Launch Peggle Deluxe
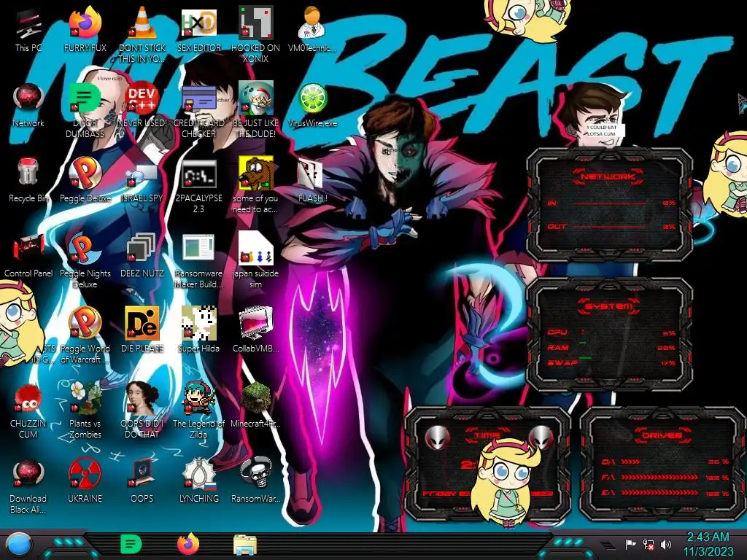 [85, 180]
